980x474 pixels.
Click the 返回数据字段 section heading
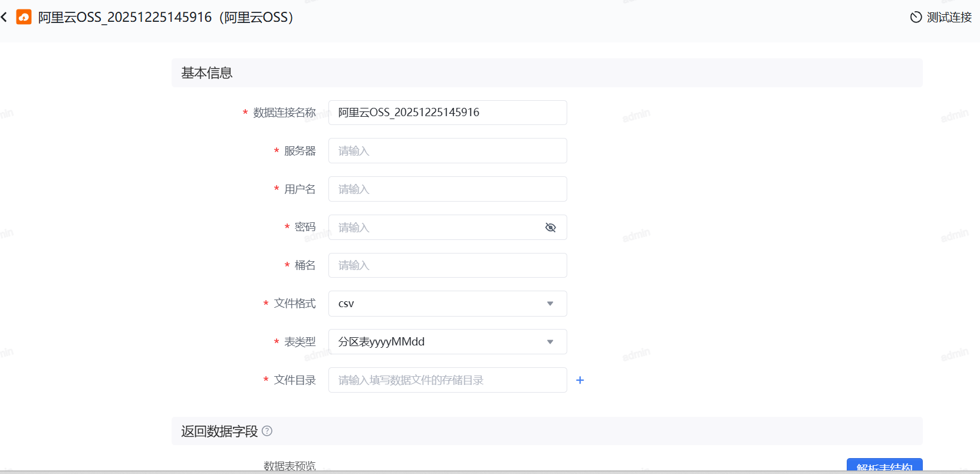(219, 431)
